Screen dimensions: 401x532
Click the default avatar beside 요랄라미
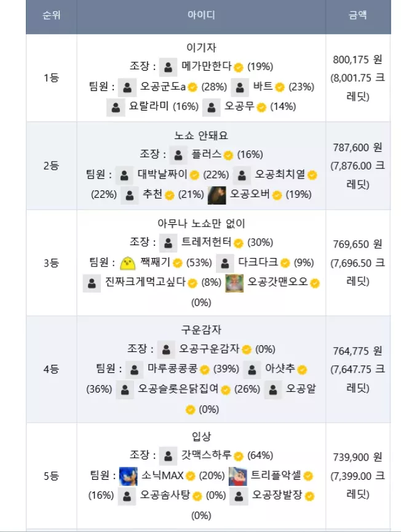116,108
